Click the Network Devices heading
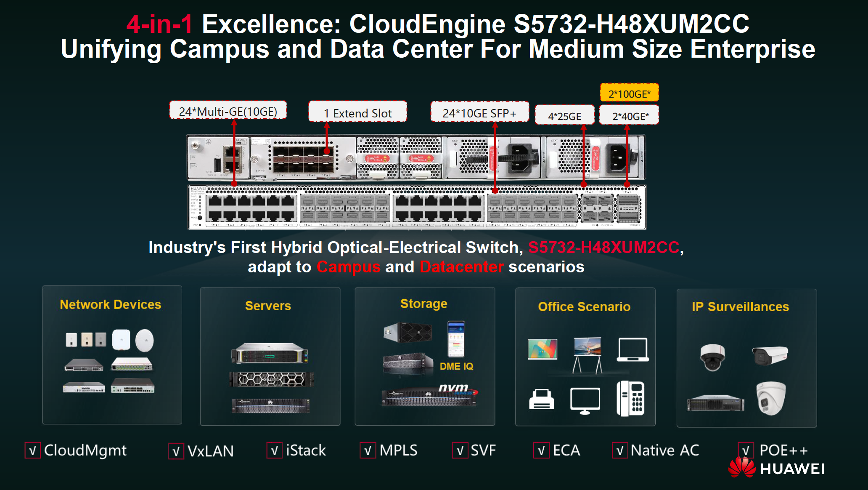The width and height of the screenshot is (868, 490). [x=110, y=304]
